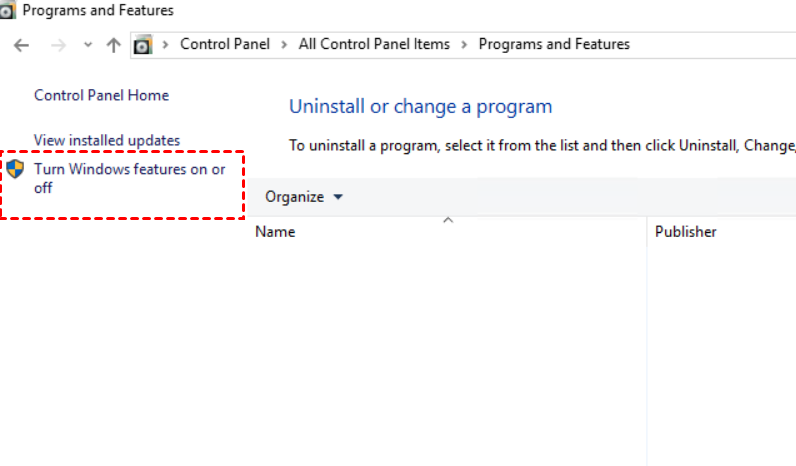Go up one level with the Up arrow
The width and height of the screenshot is (796, 466).
[x=113, y=45]
